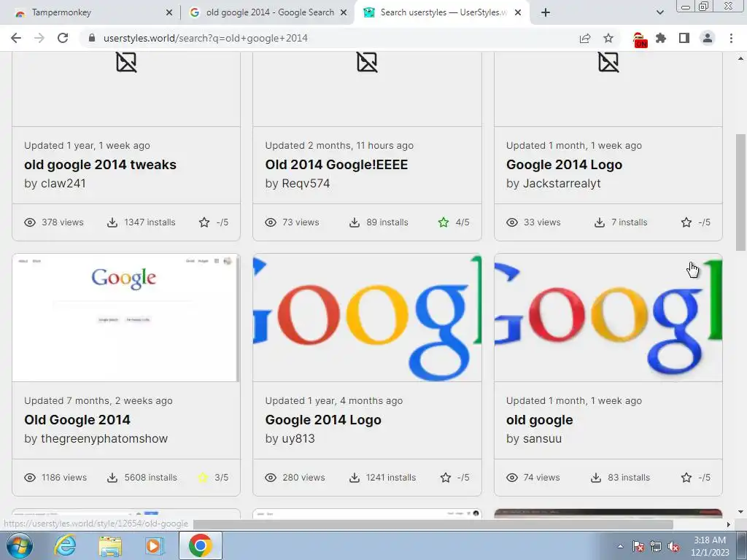Launch Internet Explorer from taskbar
Image resolution: width=747 pixels, height=560 pixels.
pyautogui.click(x=64, y=545)
